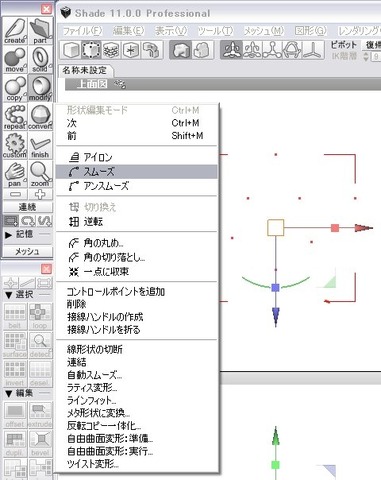Open the 編集(E) menu
This screenshot has width=381, height=480.
(128, 31)
